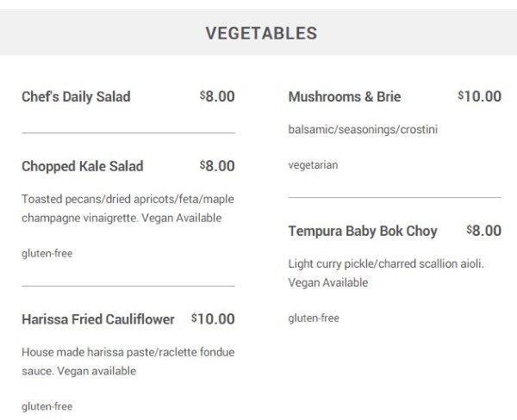Click the Chef's Daily Salad $8.00 price
This screenshot has height=420, width=517.
(x=217, y=96)
